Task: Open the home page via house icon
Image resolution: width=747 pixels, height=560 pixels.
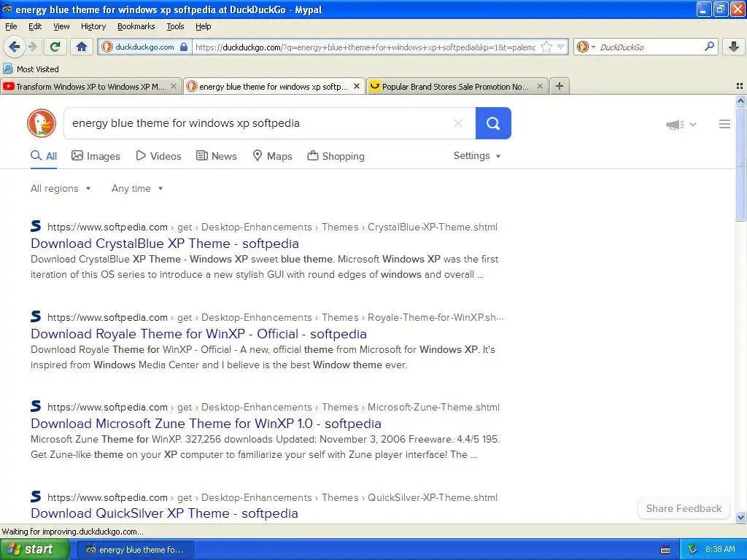Action: click(x=82, y=47)
